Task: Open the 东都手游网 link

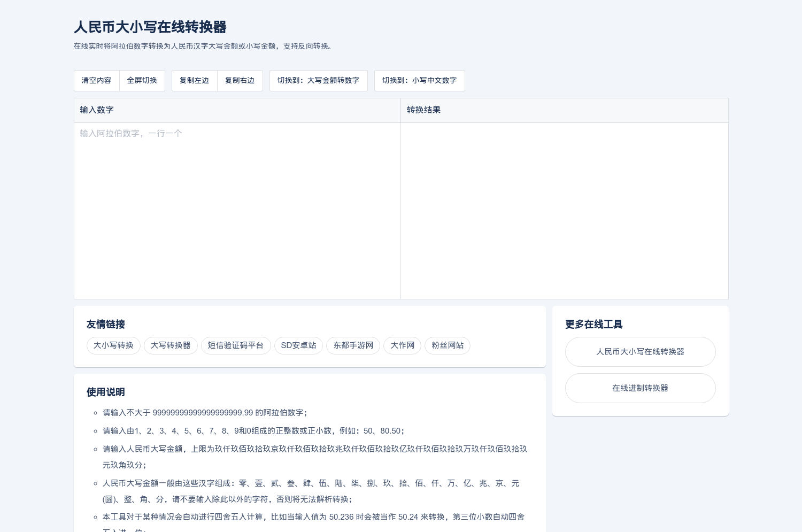Action: click(x=353, y=345)
